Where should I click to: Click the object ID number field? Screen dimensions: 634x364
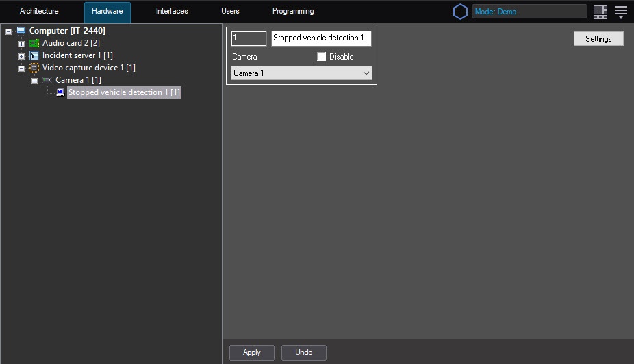pyautogui.click(x=249, y=38)
